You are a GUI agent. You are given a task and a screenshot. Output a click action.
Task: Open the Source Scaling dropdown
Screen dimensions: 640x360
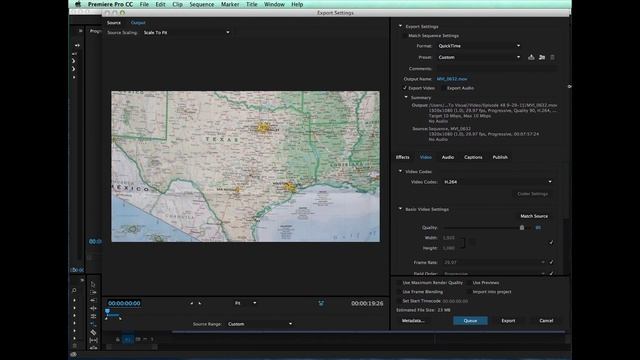[186, 32]
